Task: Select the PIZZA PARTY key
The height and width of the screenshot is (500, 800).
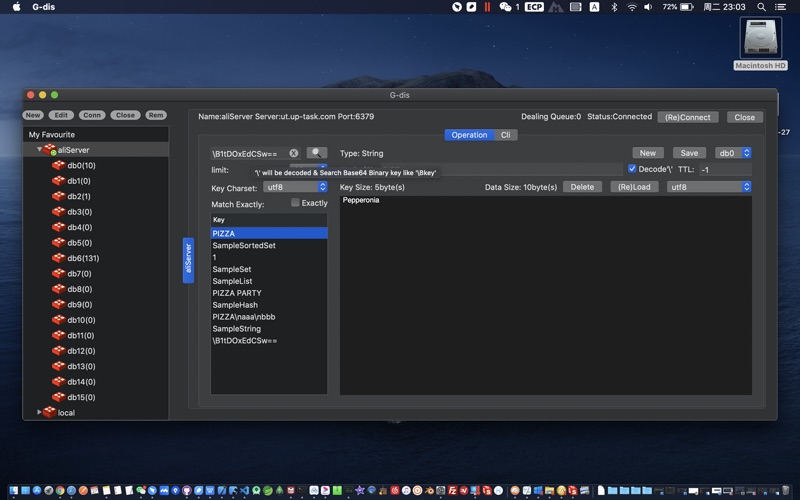Action: 269,293
